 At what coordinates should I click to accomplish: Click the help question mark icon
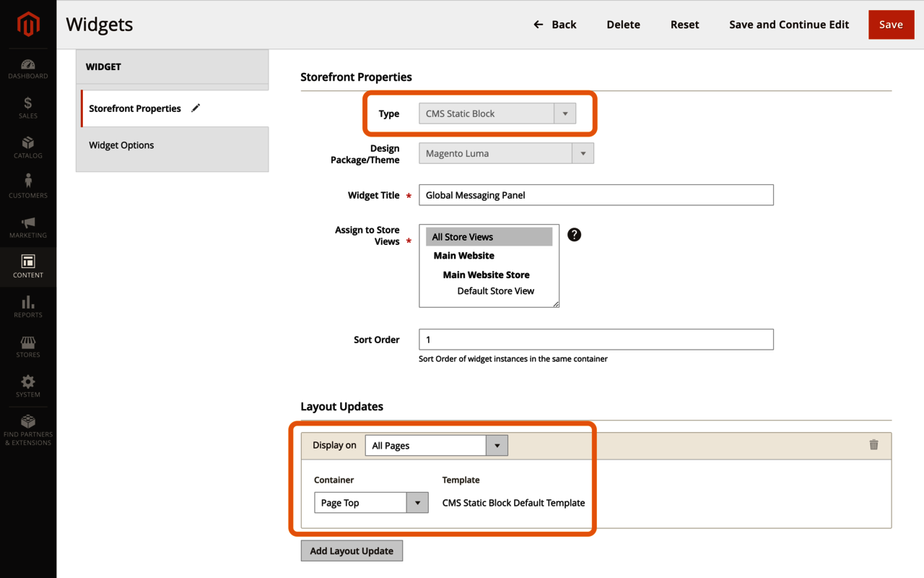tap(574, 235)
